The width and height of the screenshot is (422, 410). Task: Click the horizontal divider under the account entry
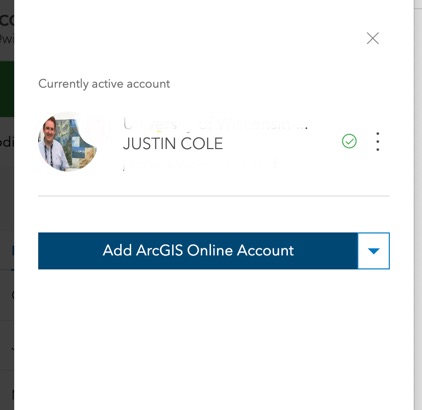pyautogui.click(x=214, y=196)
